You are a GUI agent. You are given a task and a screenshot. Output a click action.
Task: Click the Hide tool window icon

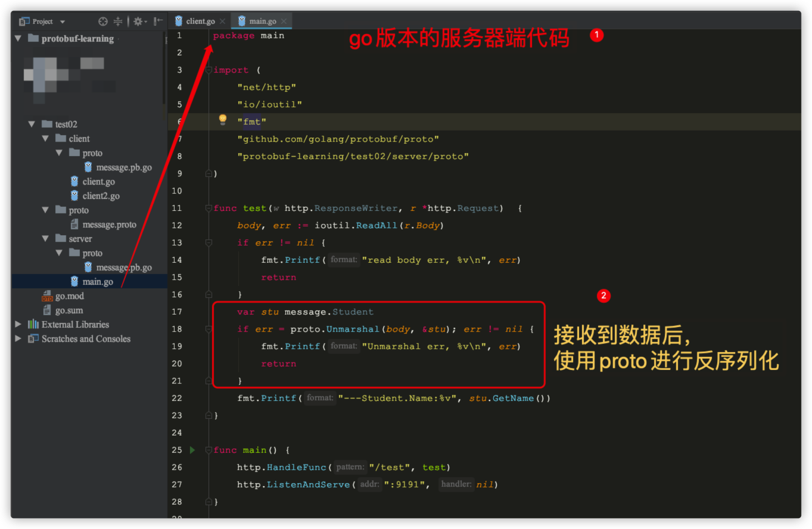159,21
